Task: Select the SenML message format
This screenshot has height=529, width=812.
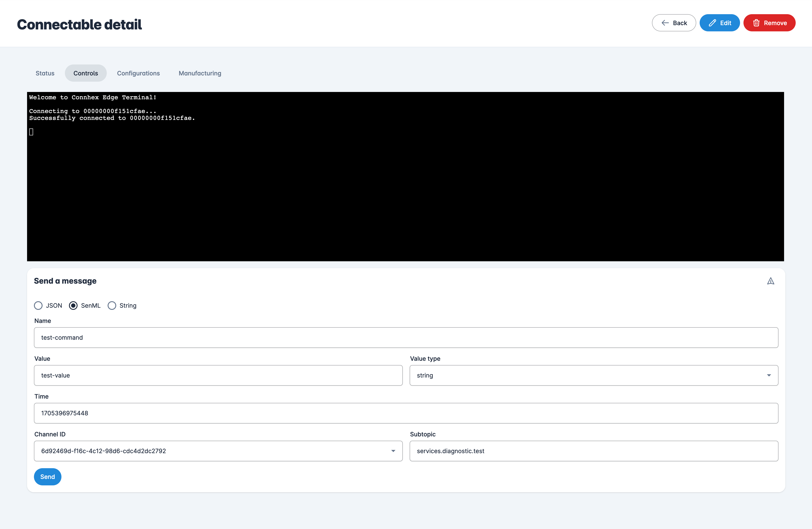Action: (x=74, y=306)
